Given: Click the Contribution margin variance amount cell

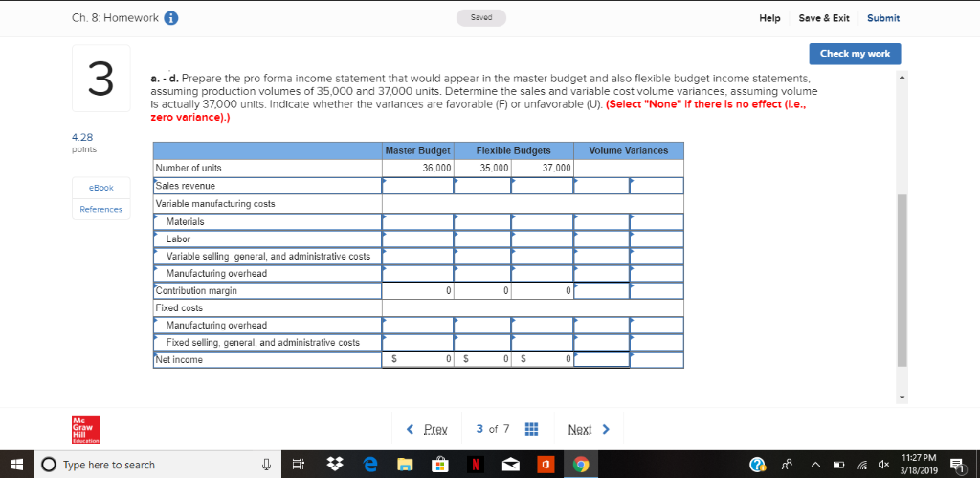Looking at the screenshot, I should (x=602, y=291).
